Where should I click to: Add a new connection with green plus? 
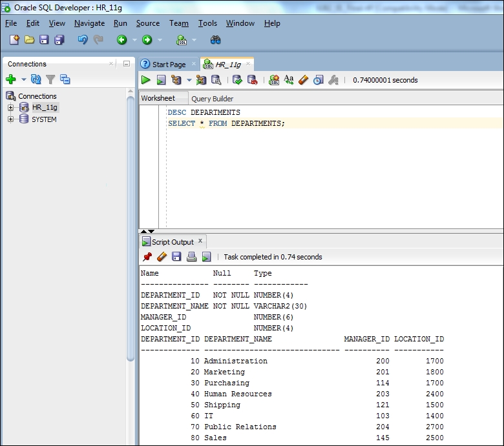[11, 79]
